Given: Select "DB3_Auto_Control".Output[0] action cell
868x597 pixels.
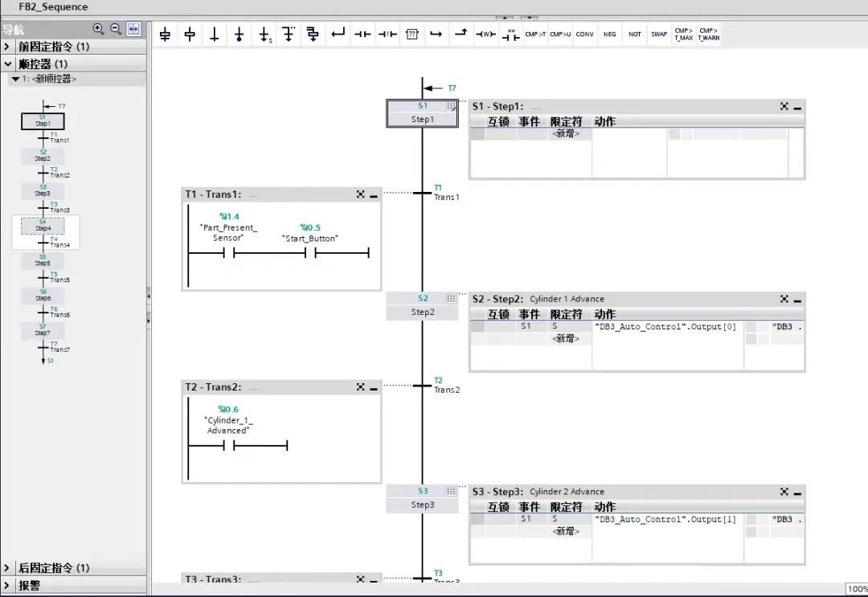Looking at the screenshot, I should (666, 327).
